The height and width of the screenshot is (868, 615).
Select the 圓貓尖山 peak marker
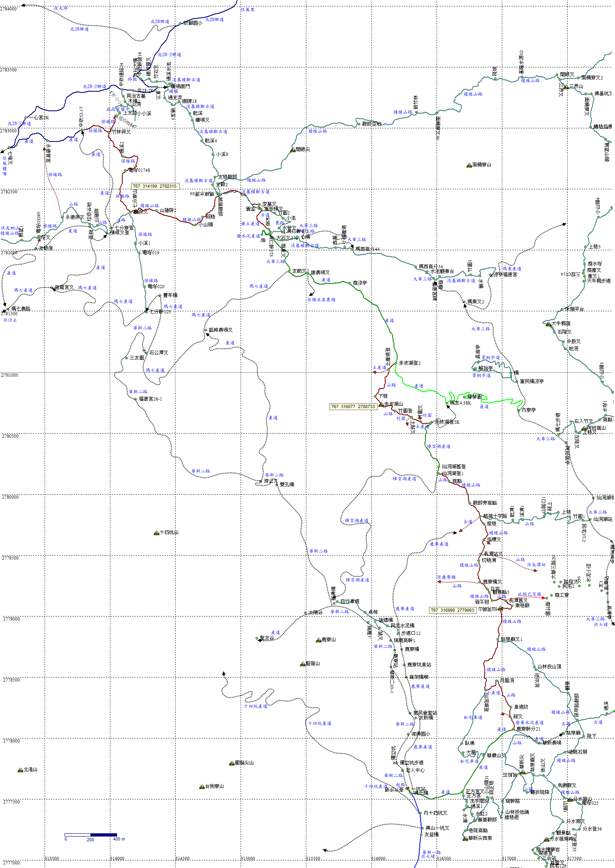click(x=231, y=763)
